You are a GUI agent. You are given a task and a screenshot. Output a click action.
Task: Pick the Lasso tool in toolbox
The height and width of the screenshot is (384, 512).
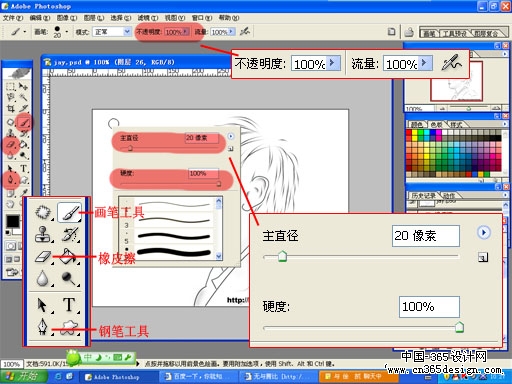coord(10,97)
